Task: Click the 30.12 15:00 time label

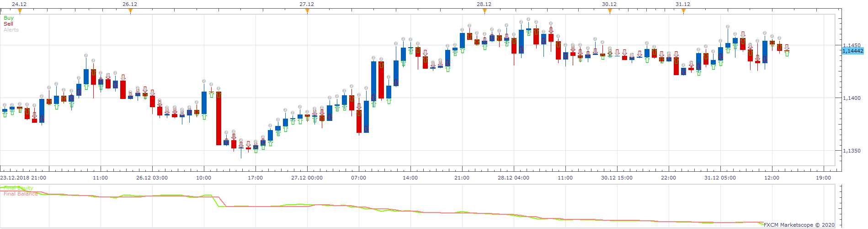Action: coord(617,178)
